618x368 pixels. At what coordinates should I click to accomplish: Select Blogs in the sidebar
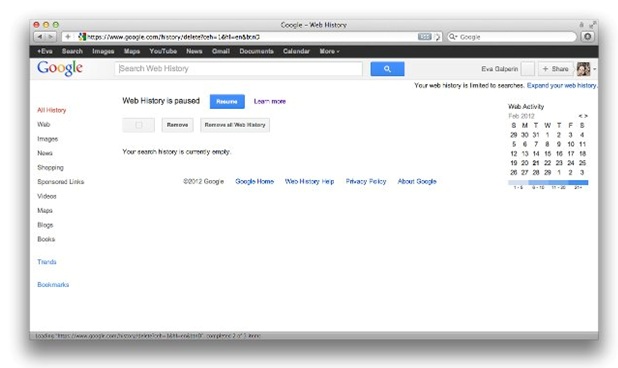point(45,225)
